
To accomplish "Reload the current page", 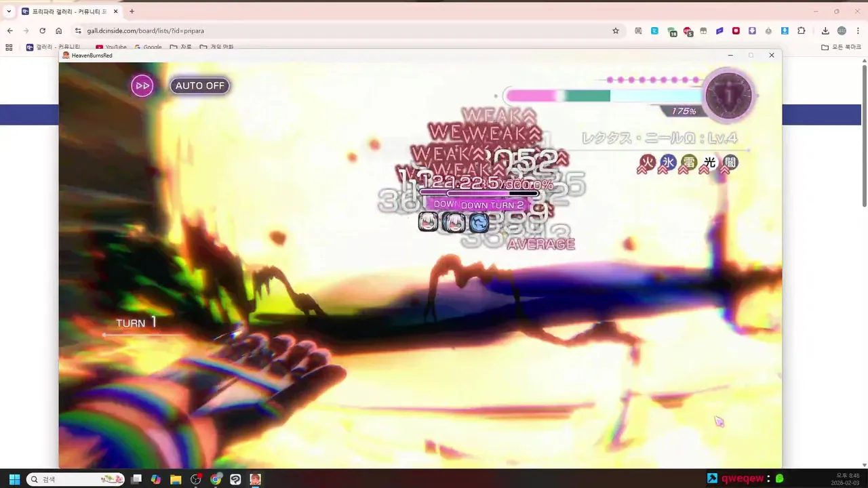I will pos(43,30).
